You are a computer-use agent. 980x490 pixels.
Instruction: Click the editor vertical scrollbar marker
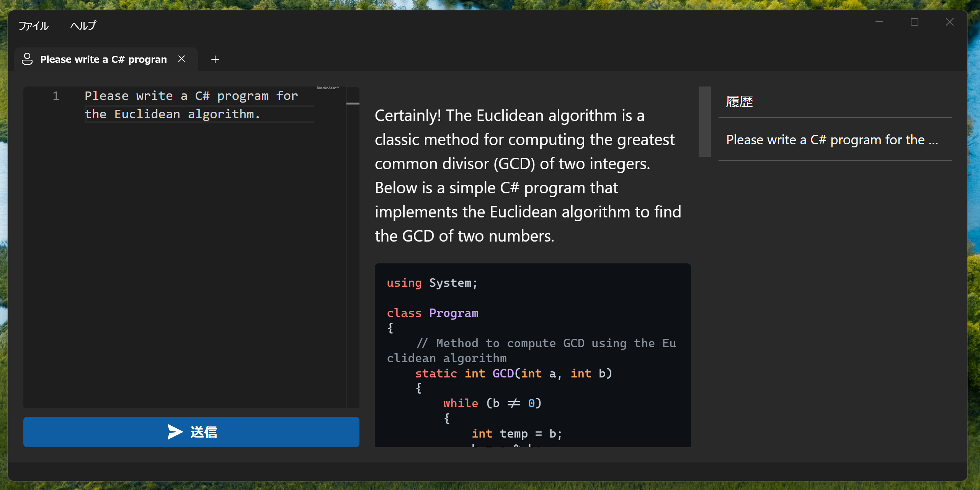pyautogui.click(x=353, y=103)
